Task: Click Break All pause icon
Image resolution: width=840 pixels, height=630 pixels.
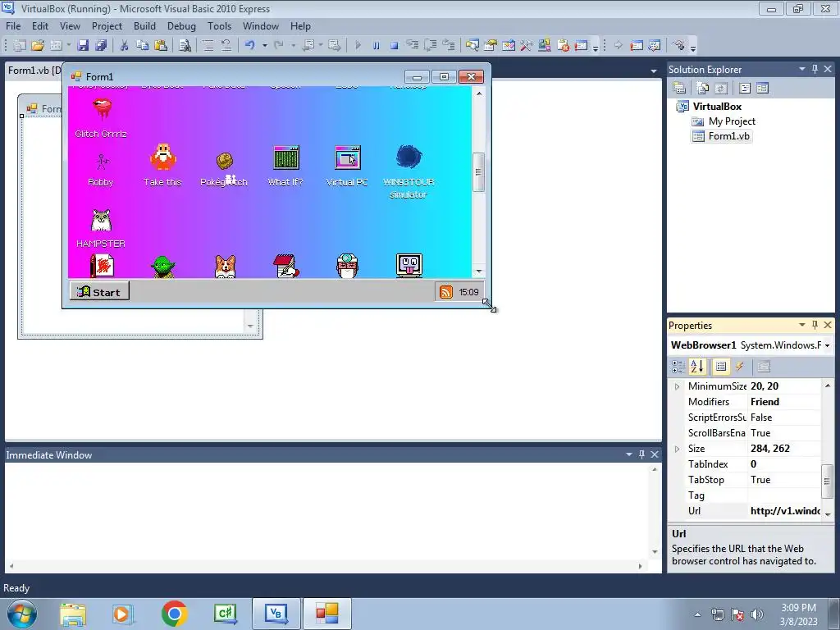Action: (x=376, y=46)
